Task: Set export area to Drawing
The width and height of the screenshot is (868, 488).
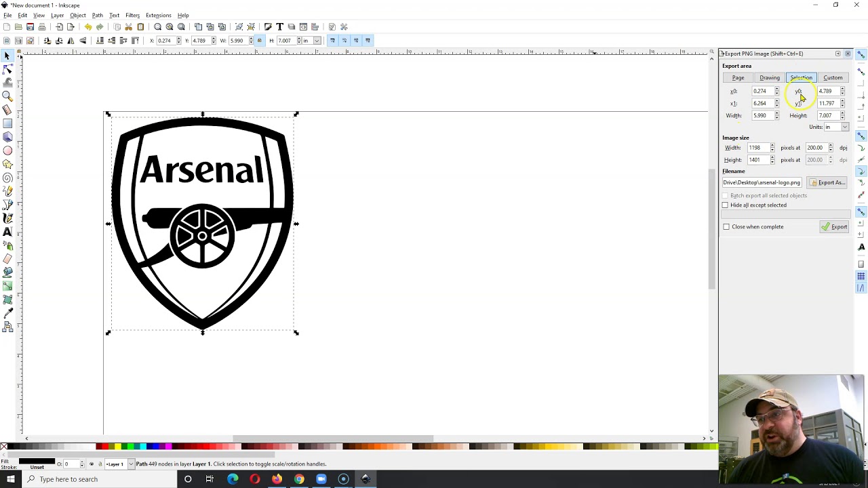Action: click(x=770, y=78)
